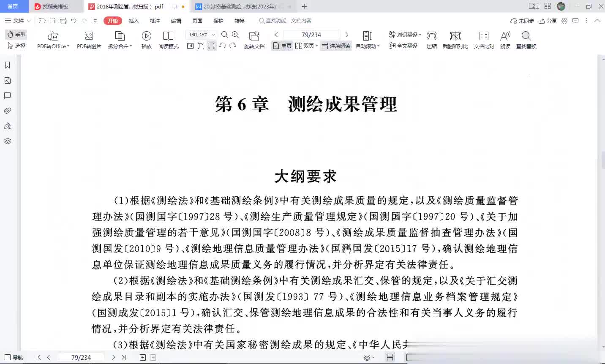The image size is (605, 364).
Task: Open the 自动滚动 dropdown options
Action: [x=378, y=46]
